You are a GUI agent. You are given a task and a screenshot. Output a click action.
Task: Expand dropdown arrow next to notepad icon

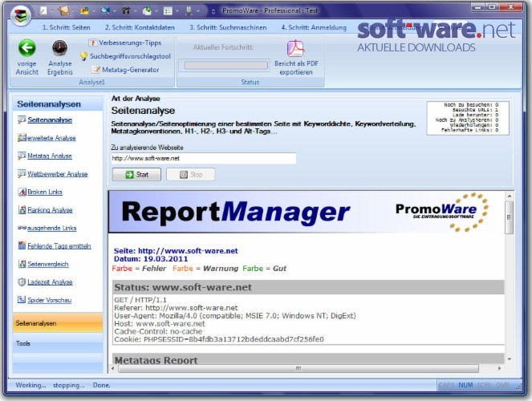click(73, 11)
